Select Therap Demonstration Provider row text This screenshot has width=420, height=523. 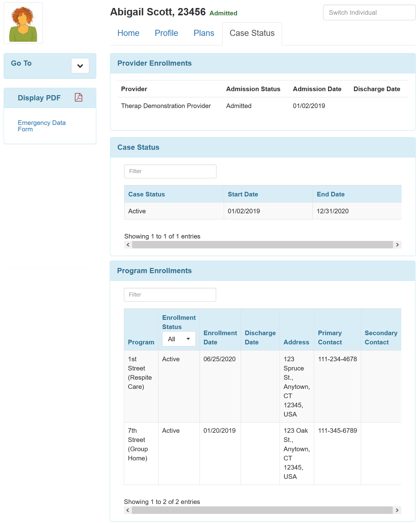[166, 106]
